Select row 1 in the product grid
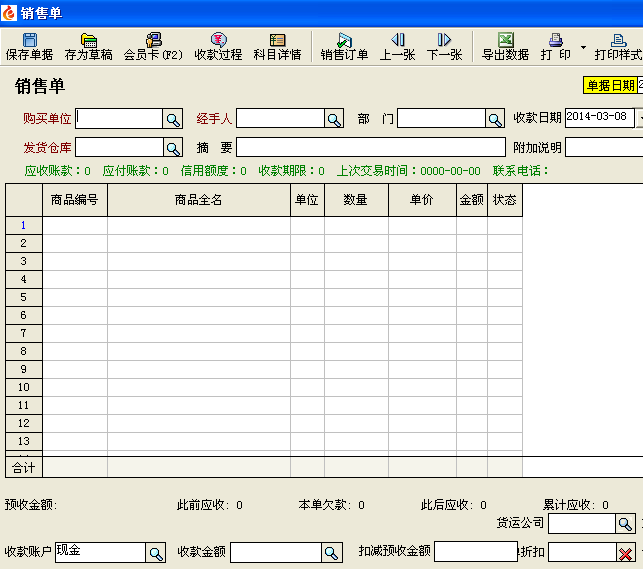 [x=23, y=225]
